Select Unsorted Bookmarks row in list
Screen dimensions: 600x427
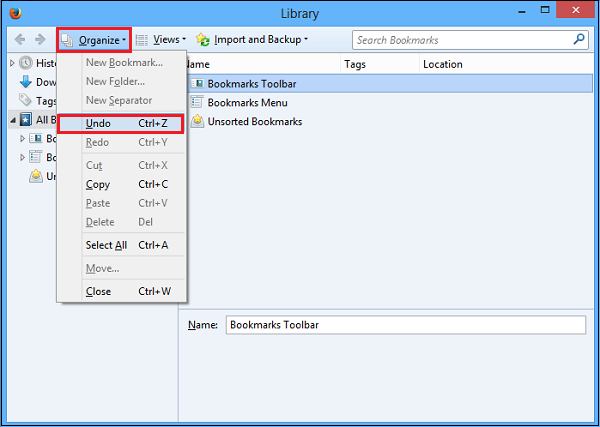(390, 122)
